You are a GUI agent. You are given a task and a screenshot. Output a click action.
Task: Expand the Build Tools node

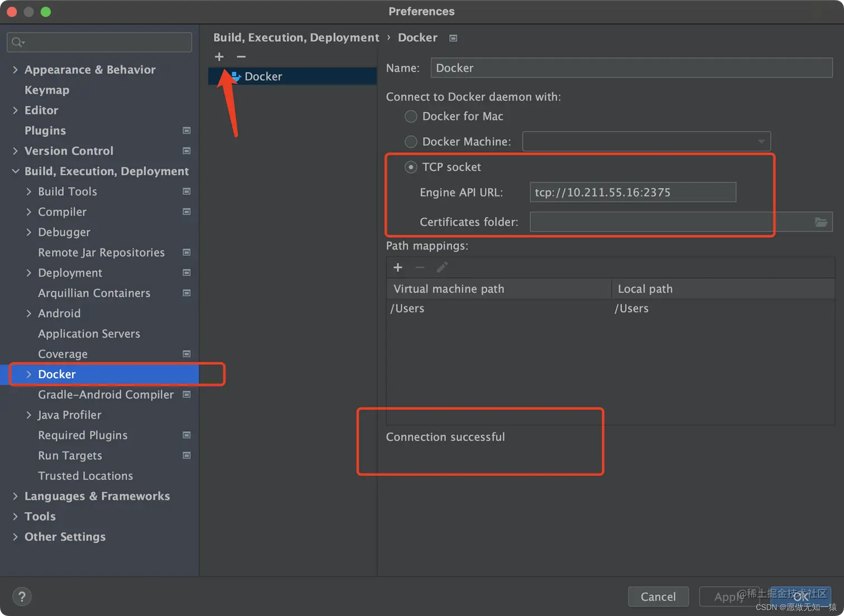coord(28,191)
